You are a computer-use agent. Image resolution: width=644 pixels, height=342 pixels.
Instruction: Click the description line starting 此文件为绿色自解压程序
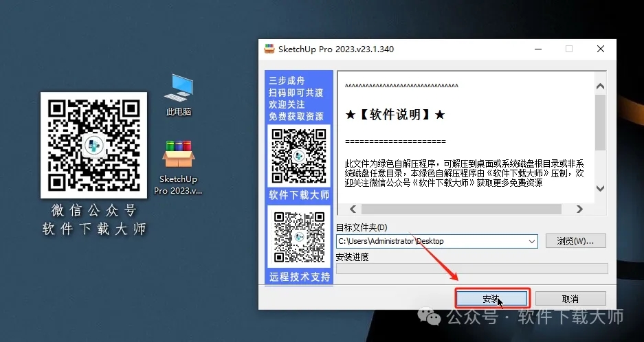tap(464, 164)
